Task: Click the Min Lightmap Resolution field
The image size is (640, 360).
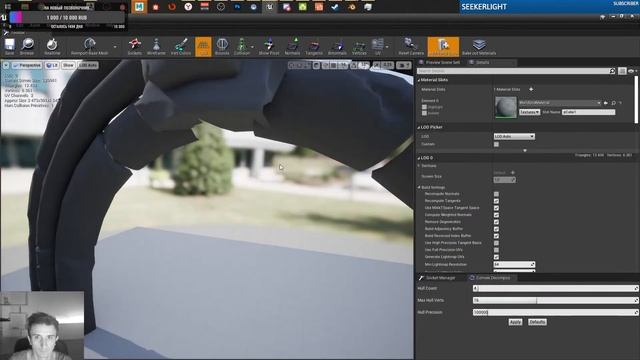Action: 514,264
